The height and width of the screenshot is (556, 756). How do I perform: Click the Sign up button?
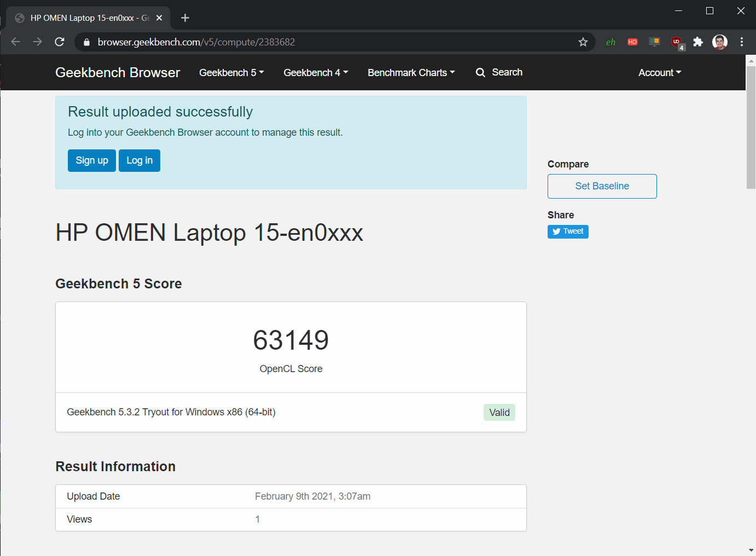92,160
